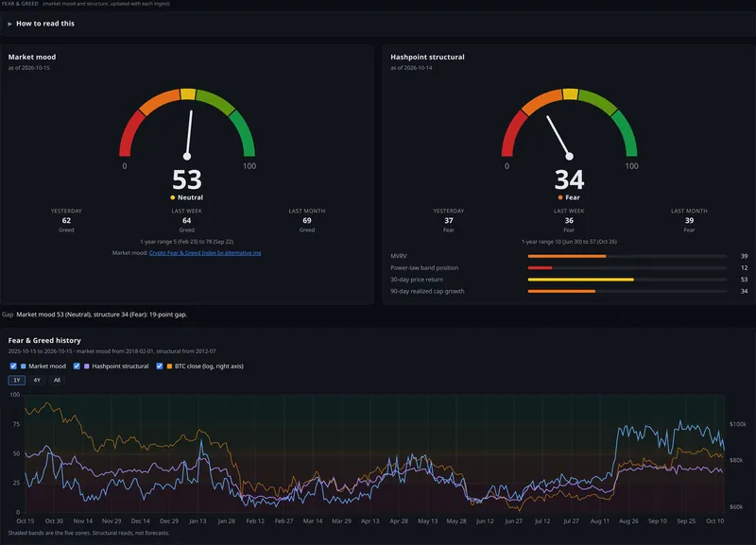Expand the How to read this section

[44, 23]
